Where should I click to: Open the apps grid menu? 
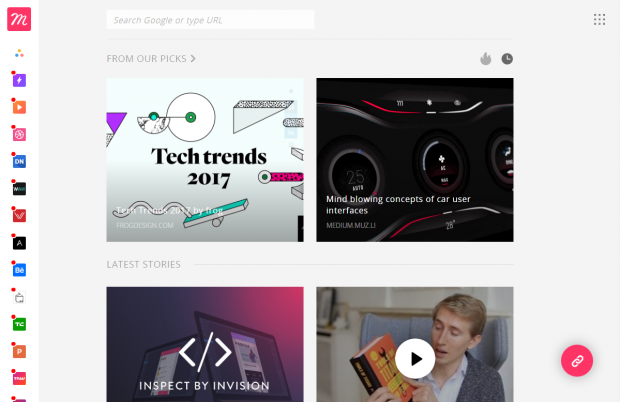click(599, 19)
